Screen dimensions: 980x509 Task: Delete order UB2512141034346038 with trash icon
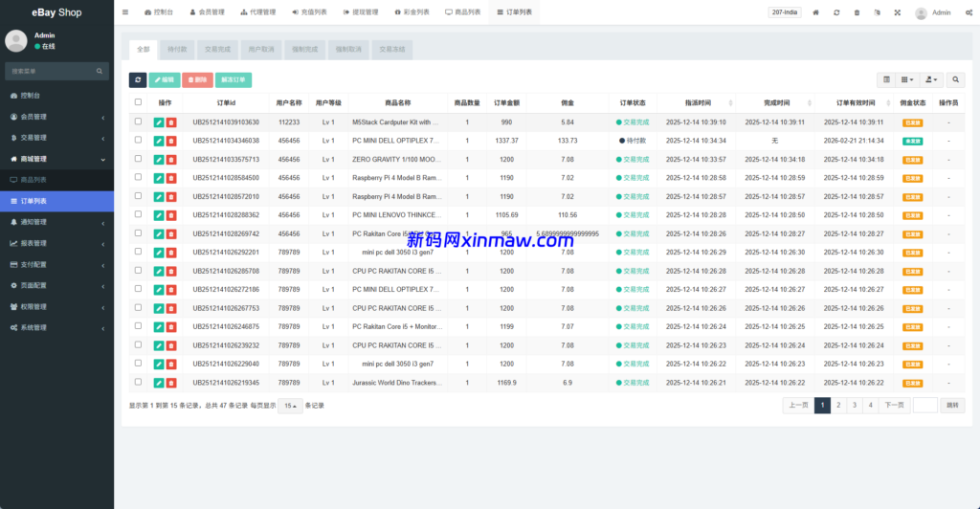point(171,142)
